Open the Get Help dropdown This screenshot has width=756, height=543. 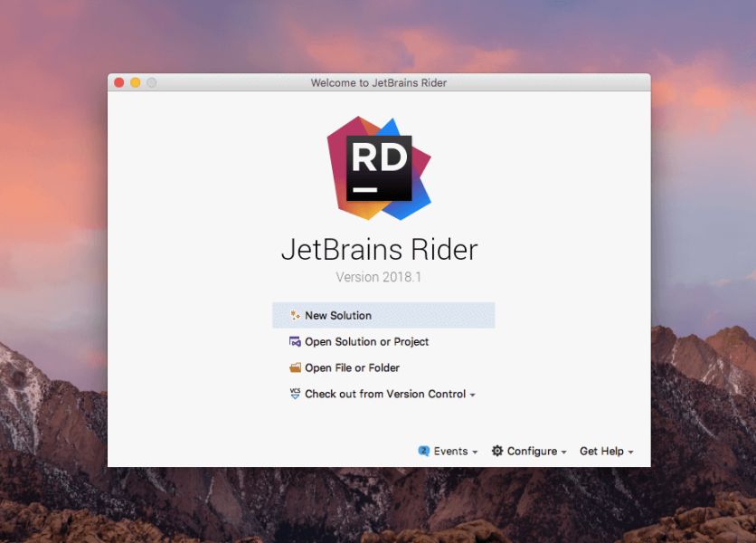[607, 451]
